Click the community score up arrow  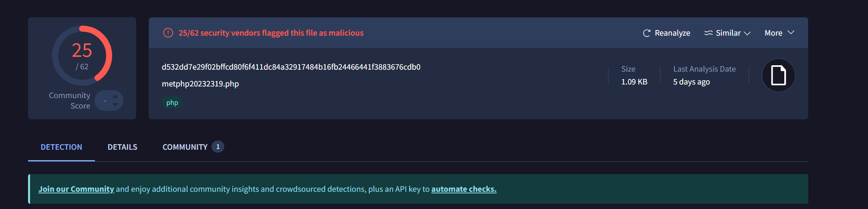(x=115, y=96)
